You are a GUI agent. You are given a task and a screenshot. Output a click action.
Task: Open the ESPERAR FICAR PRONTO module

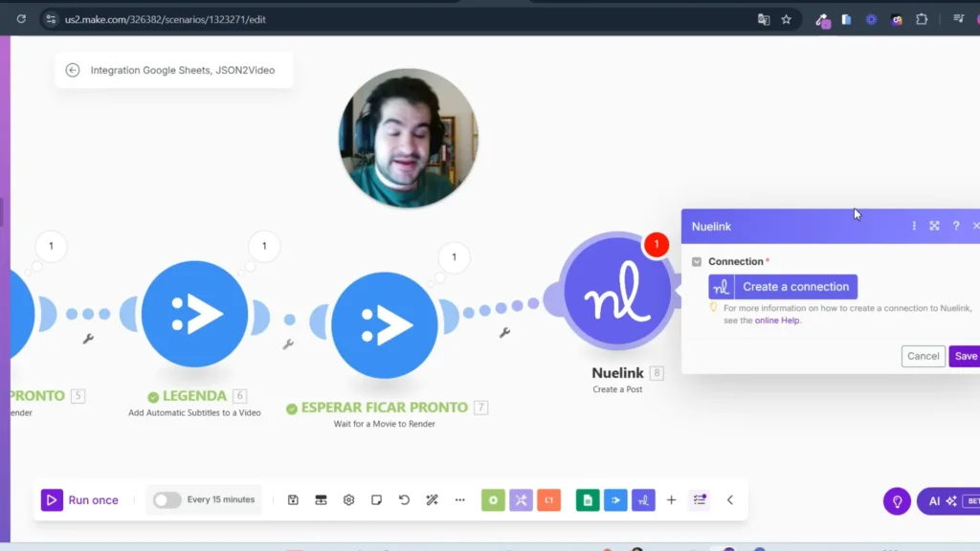point(385,325)
